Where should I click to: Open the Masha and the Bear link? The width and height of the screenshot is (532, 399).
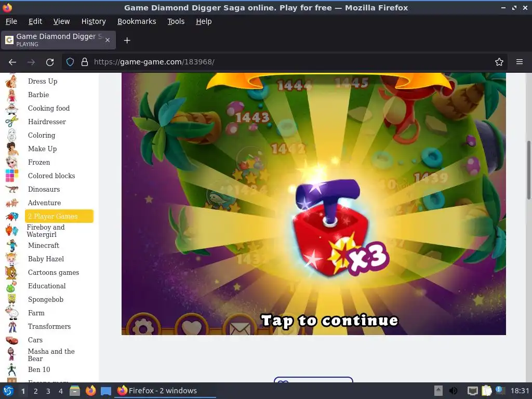point(51,355)
